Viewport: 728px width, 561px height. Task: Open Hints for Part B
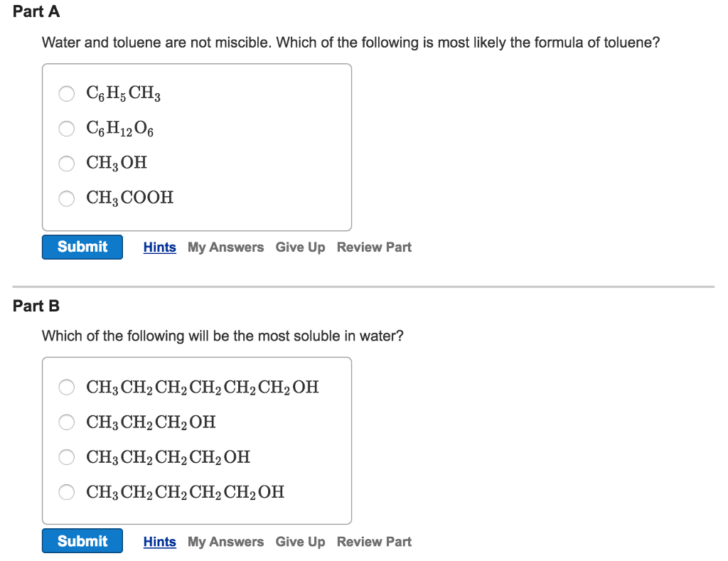click(159, 541)
